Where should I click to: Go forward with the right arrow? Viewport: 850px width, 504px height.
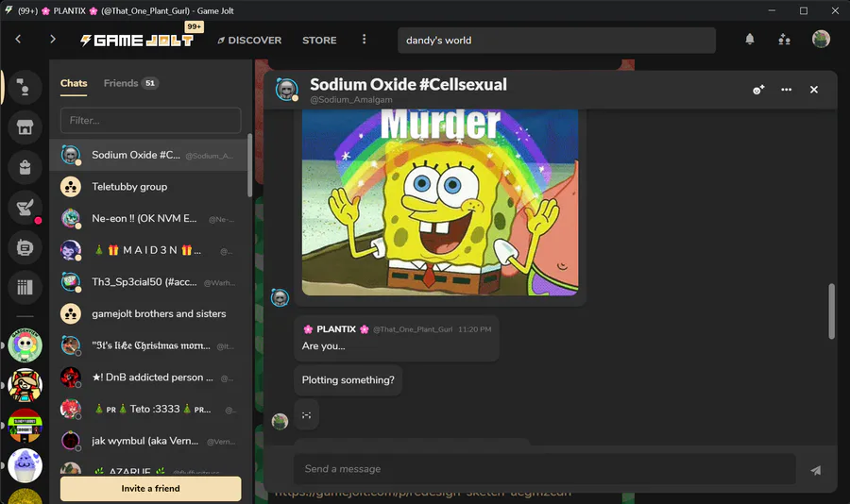(53, 39)
